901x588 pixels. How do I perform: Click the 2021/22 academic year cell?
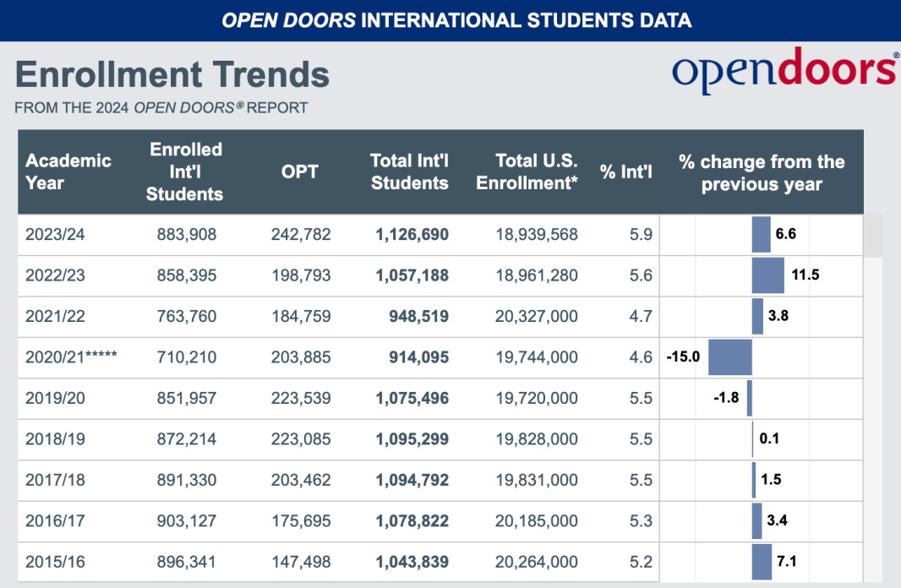(x=55, y=316)
